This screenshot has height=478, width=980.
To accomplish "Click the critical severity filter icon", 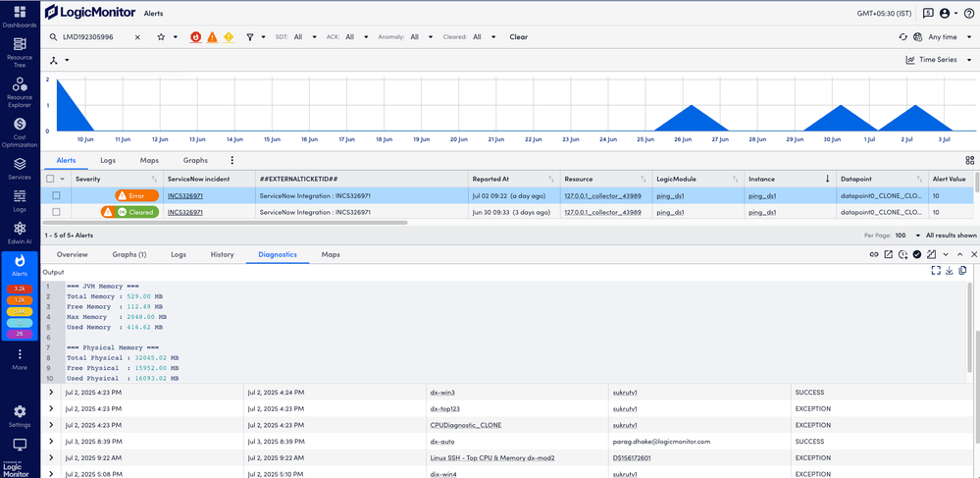I will [x=195, y=37].
